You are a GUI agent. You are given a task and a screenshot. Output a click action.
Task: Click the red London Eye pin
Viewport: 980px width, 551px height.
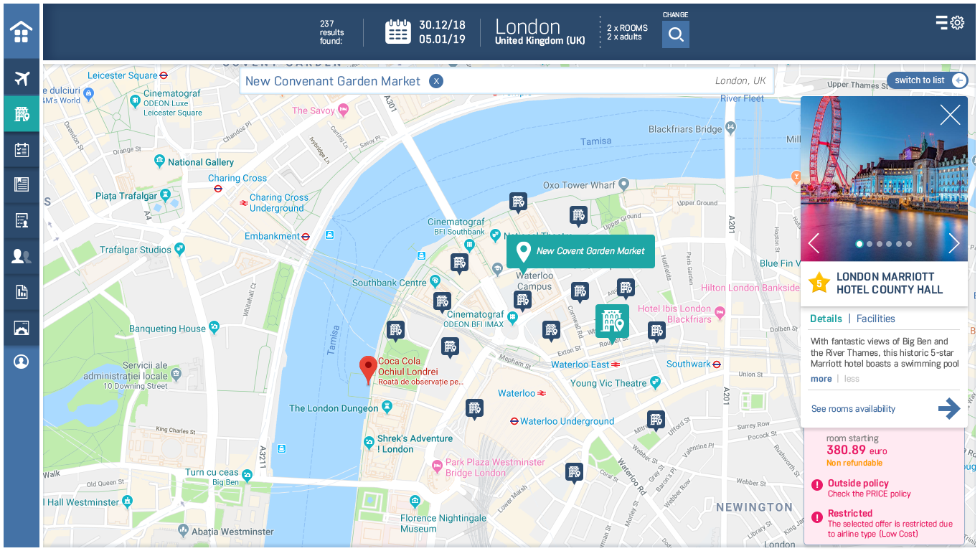pyautogui.click(x=368, y=369)
